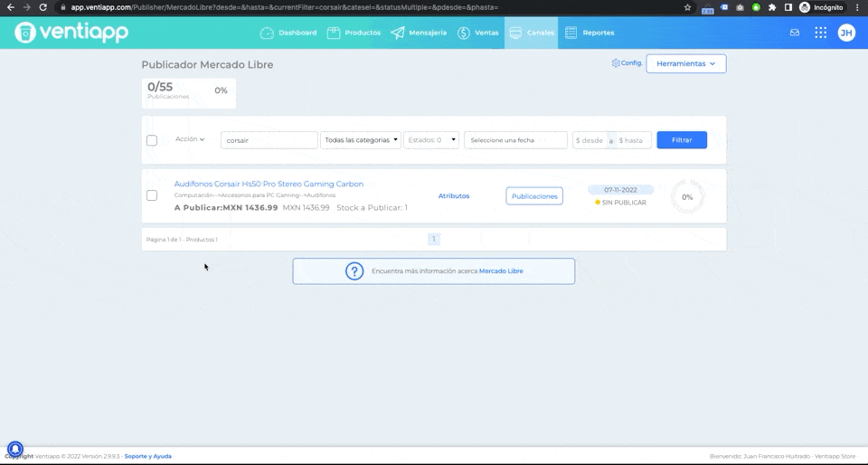Image resolution: width=868 pixels, height=465 pixels.
Task: Click the browser side panel icon
Action: (788, 7)
